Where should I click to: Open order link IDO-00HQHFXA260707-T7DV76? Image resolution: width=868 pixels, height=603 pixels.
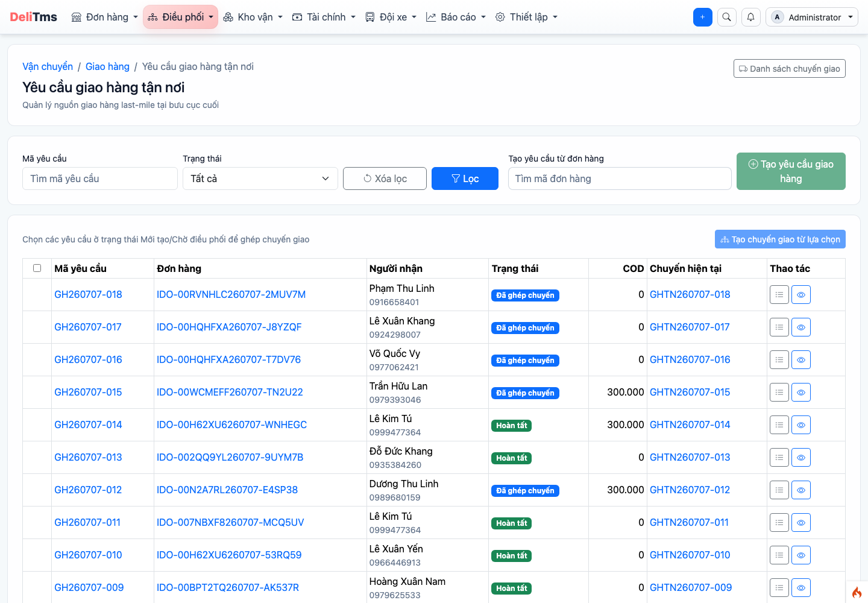coord(228,359)
